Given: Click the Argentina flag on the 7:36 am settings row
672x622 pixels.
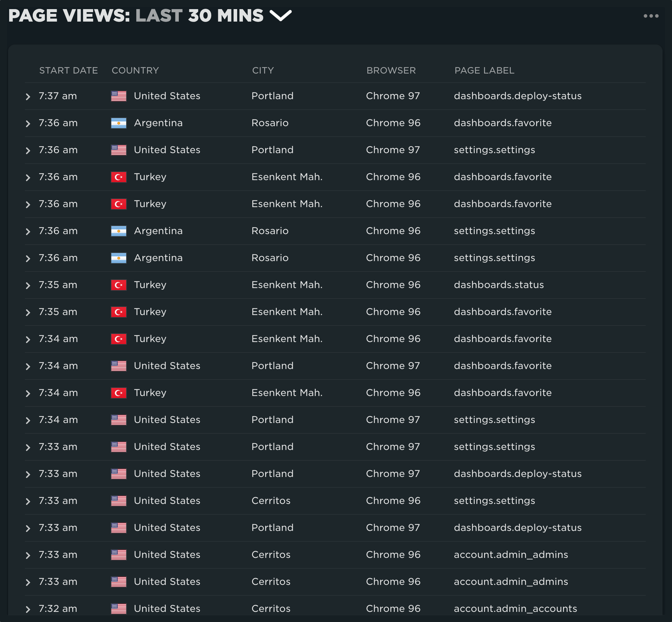Looking at the screenshot, I should click(118, 231).
